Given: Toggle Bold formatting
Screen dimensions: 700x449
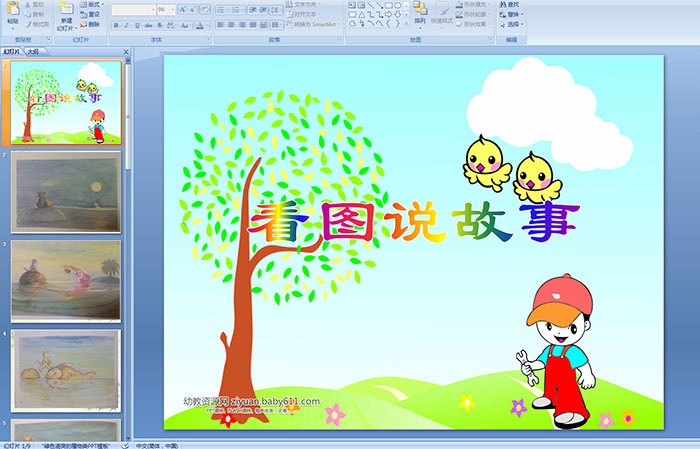Looking at the screenshot, I should 116,25.
